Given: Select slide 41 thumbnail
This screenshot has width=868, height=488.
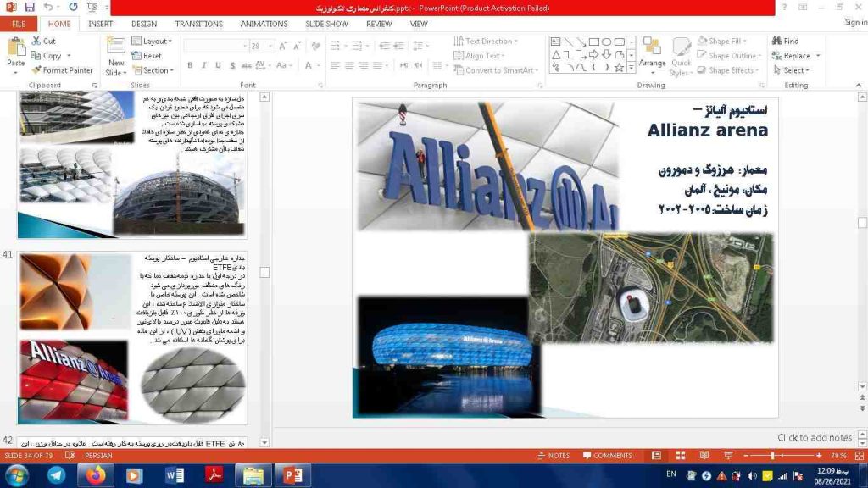Looking at the screenshot, I should point(132,339).
